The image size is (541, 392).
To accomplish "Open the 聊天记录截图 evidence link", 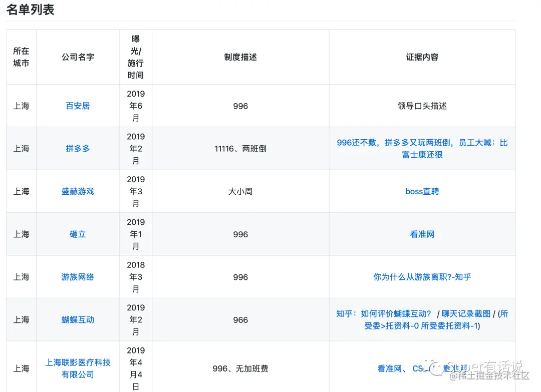I will 466,314.
